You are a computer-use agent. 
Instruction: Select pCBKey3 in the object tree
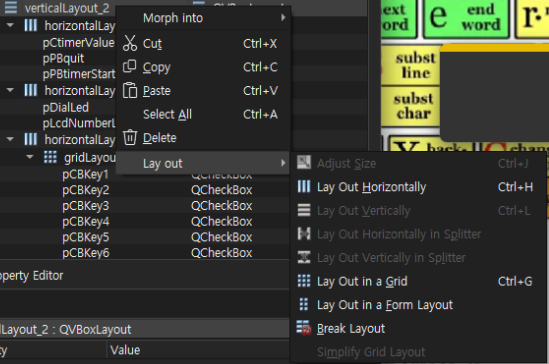(86, 205)
